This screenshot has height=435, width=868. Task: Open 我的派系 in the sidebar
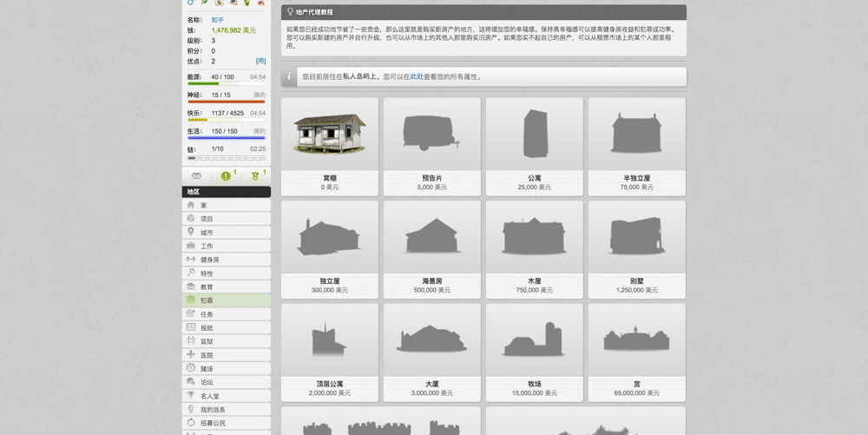click(227, 409)
